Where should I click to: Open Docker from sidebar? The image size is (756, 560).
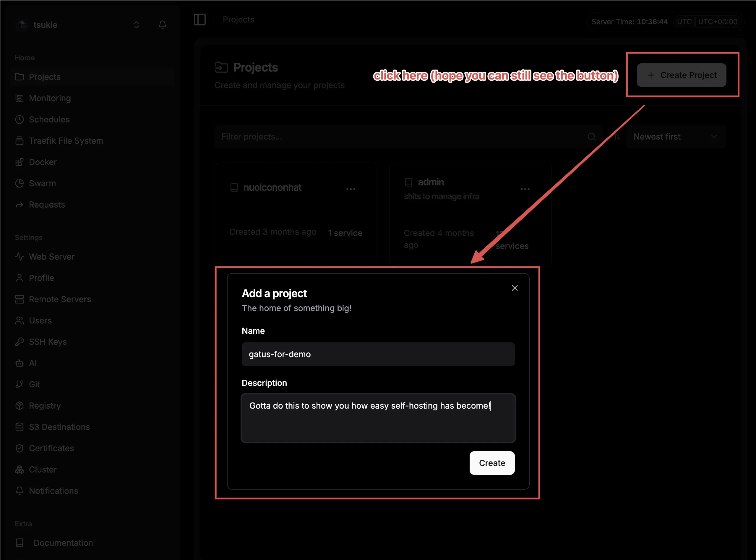coord(43,162)
